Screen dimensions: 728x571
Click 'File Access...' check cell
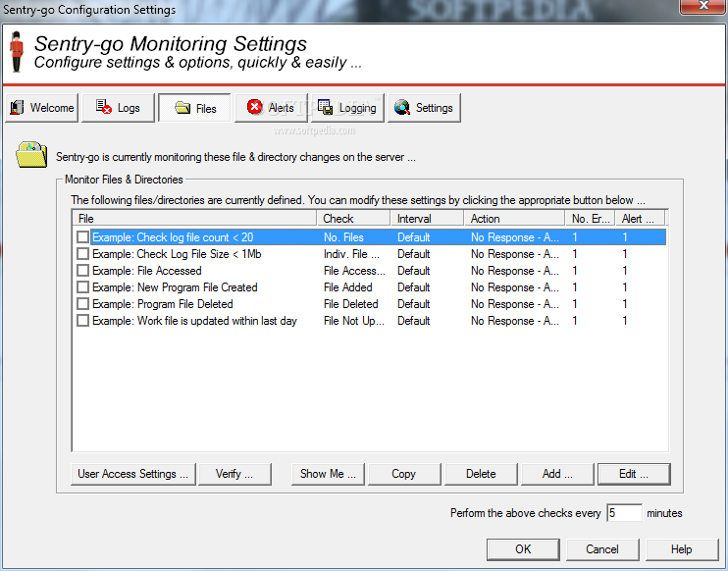point(354,271)
